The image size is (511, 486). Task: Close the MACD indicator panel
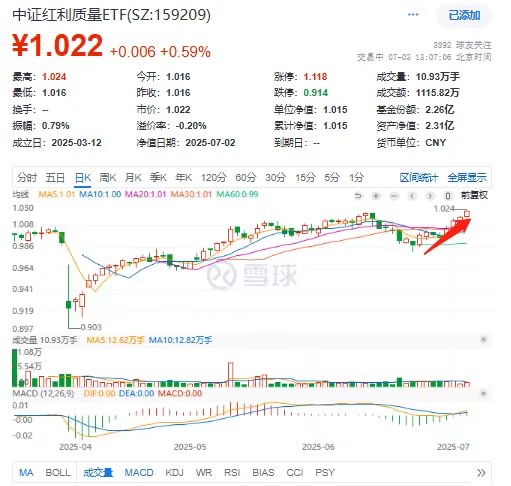pyautogui.click(x=484, y=394)
